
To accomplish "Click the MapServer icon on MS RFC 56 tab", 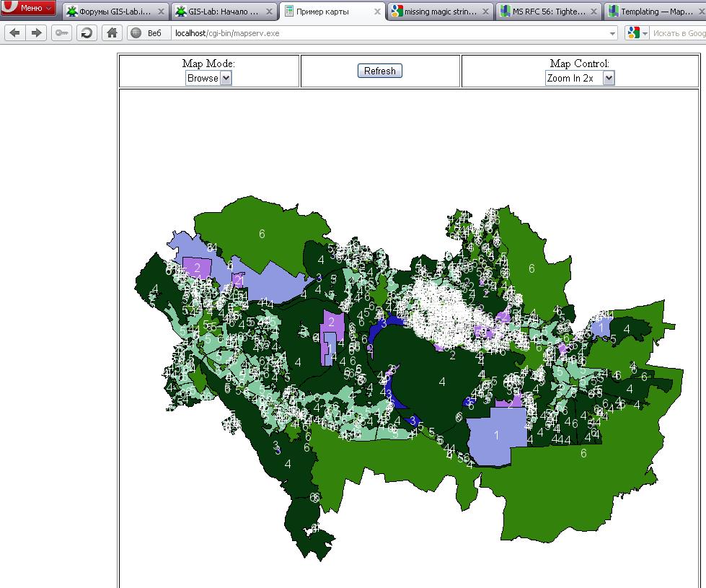I will [506, 11].
